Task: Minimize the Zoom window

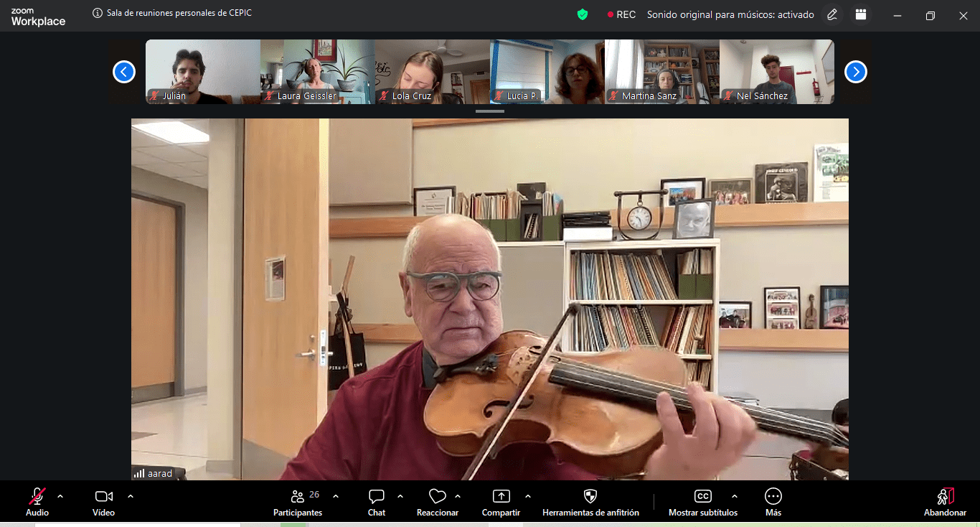Action: click(x=897, y=15)
